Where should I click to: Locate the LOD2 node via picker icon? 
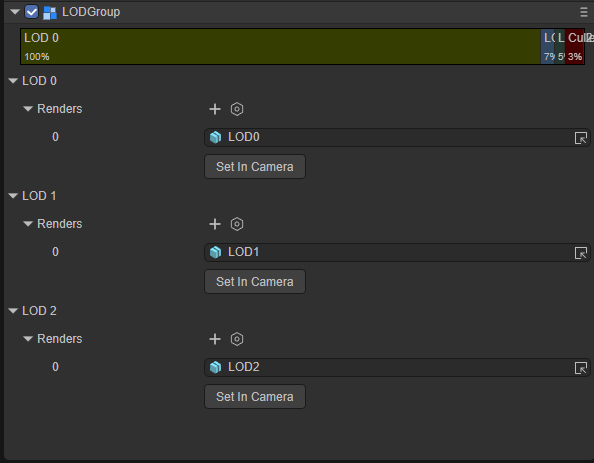click(581, 368)
